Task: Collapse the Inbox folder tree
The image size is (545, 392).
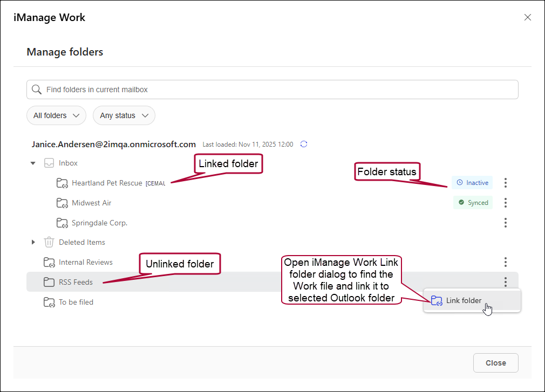Action: click(x=33, y=163)
